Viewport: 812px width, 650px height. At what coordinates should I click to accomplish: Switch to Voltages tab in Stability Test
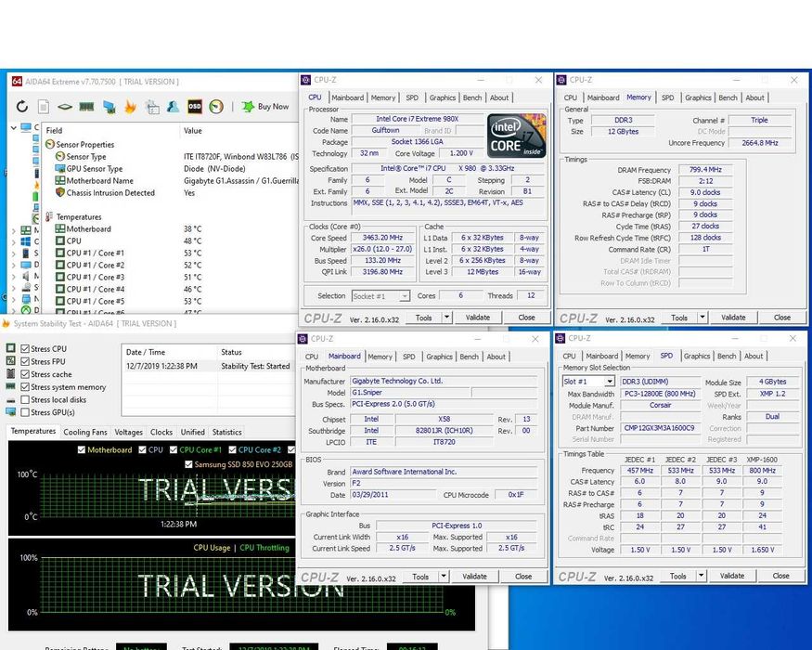[x=128, y=432]
